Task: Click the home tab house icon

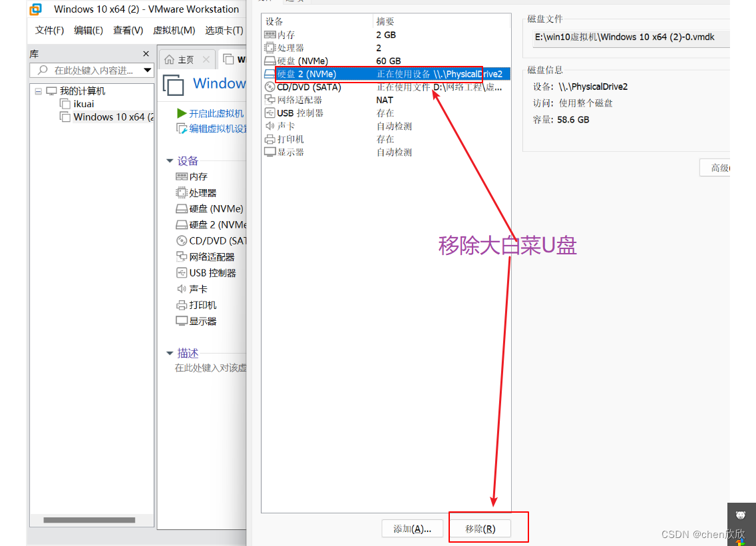Action: pyautogui.click(x=169, y=59)
